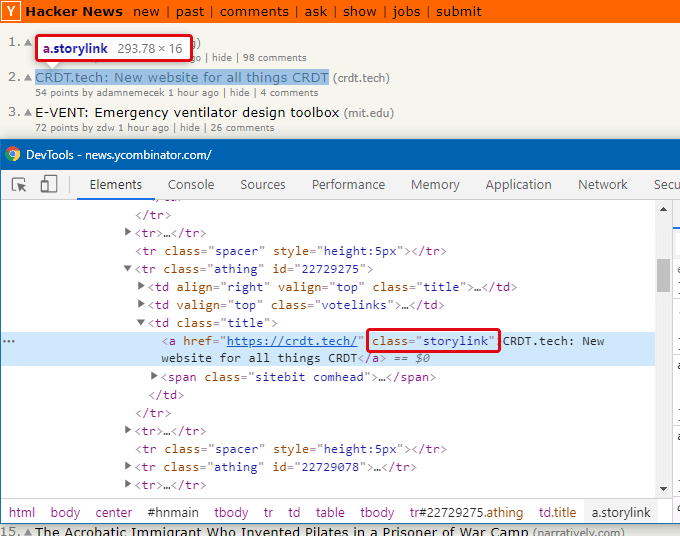Select 'tr#22729275.athing' breadcrumb

click(466, 513)
